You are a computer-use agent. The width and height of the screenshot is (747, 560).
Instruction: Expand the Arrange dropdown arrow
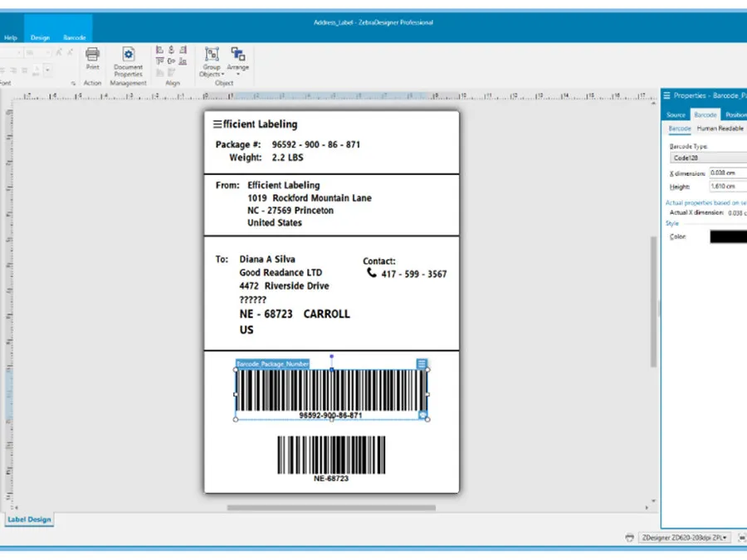[237, 75]
